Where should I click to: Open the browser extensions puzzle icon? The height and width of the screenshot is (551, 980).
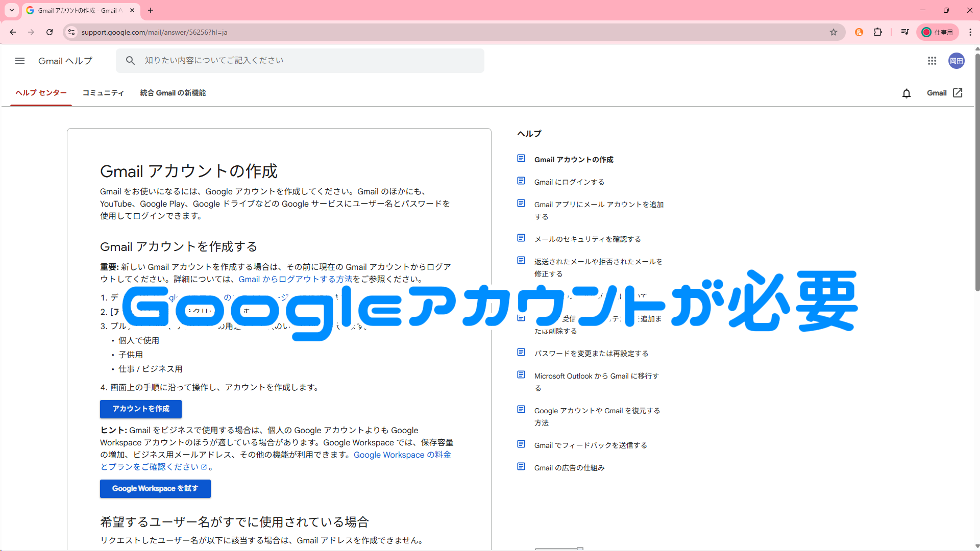point(878,32)
